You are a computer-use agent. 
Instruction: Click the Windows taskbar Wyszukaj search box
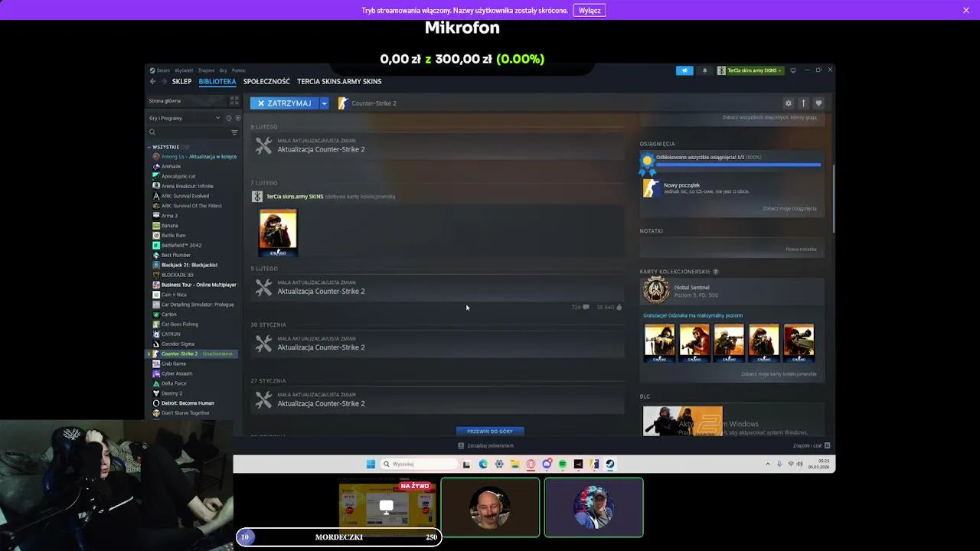click(x=420, y=464)
